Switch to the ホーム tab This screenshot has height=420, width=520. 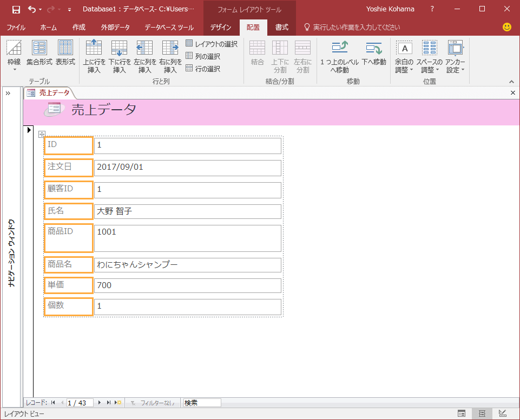point(48,27)
